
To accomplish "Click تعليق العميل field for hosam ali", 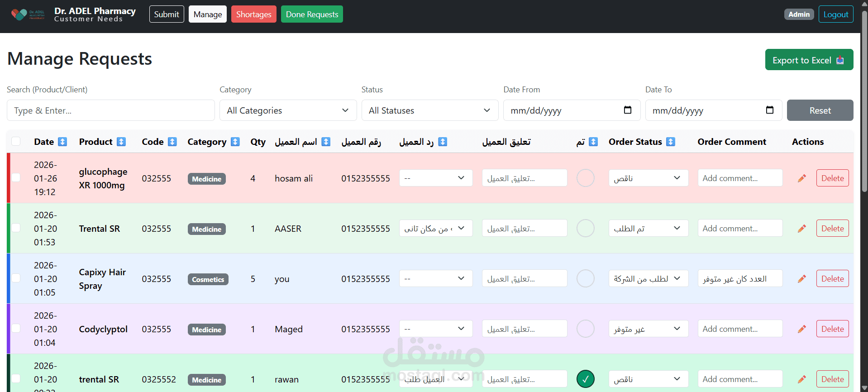I will point(525,178).
